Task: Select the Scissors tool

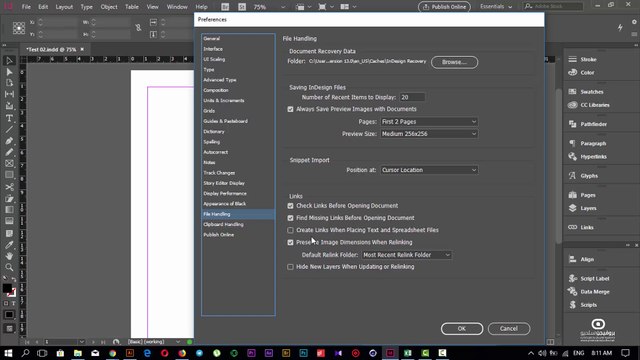Action: 9,187
